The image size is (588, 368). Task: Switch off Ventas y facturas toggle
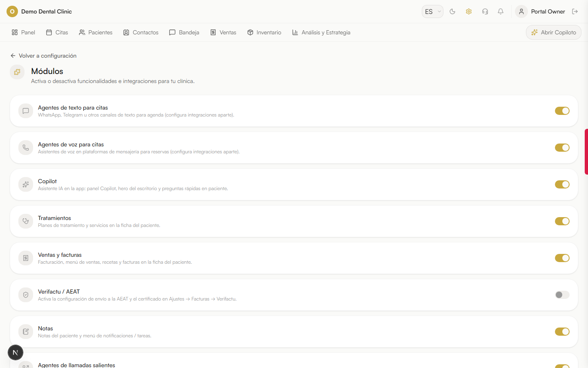(562, 258)
